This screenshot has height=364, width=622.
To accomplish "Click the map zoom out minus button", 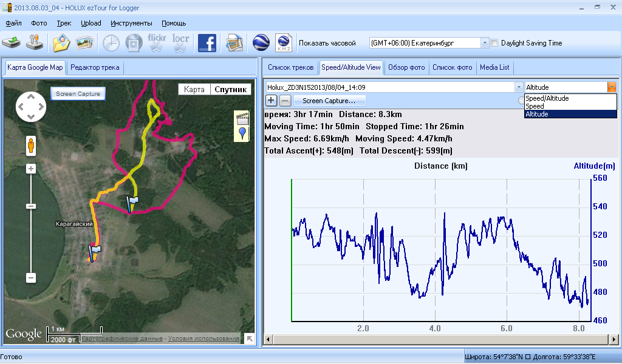I will 31,278.
